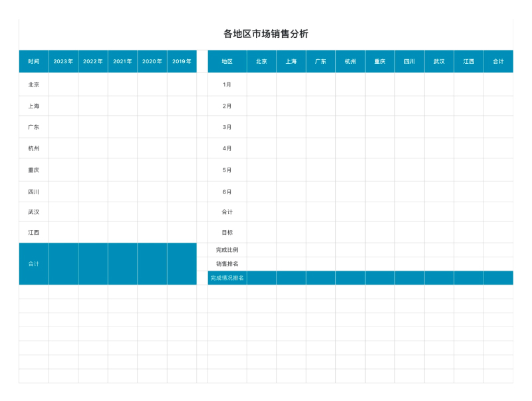Select the 2021年 column header

click(x=122, y=61)
